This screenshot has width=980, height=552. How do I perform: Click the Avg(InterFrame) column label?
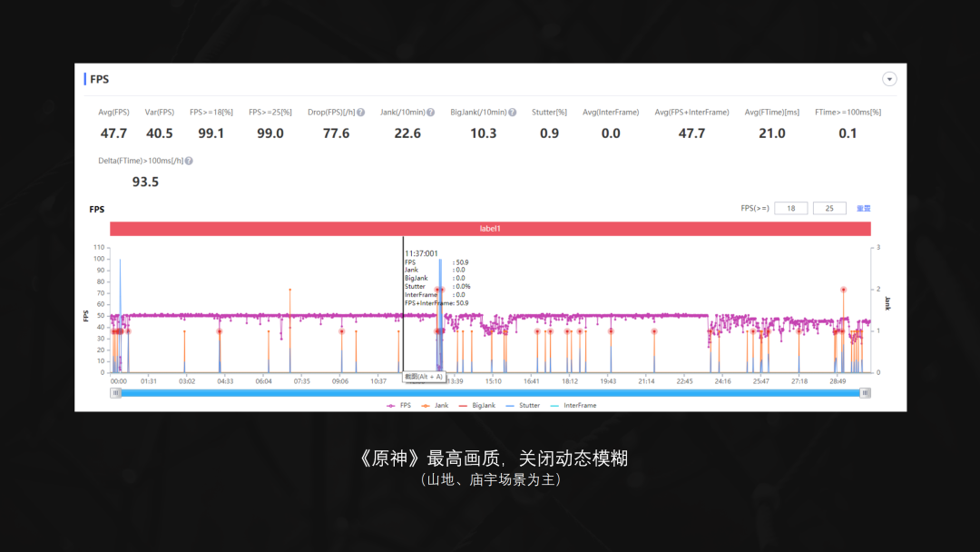pos(611,113)
